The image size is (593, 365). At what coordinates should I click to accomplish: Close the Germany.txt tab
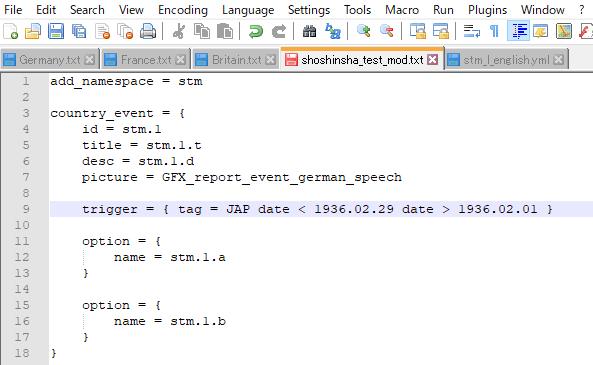click(90, 60)
